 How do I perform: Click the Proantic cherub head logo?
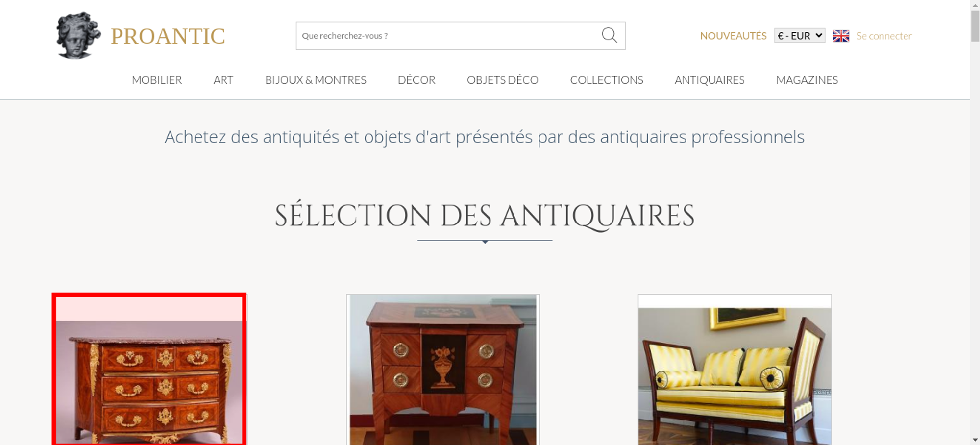[78, 35]
